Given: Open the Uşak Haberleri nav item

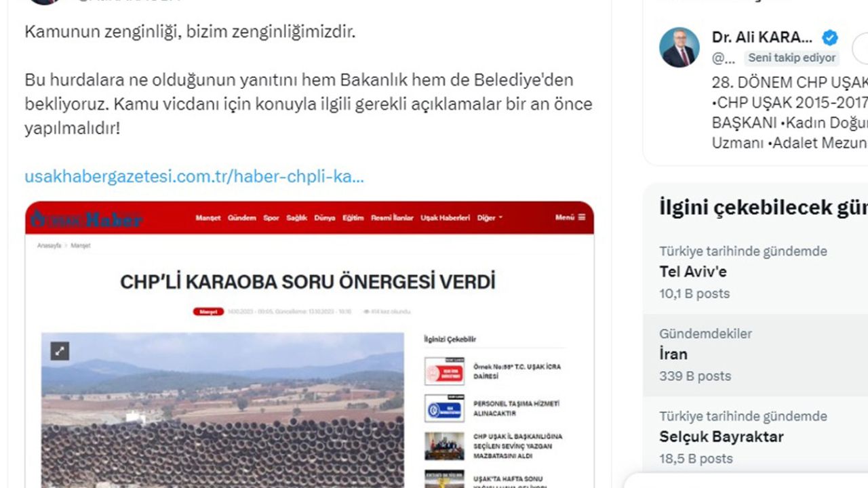Looking at the screenshot, I should [445, 218].
